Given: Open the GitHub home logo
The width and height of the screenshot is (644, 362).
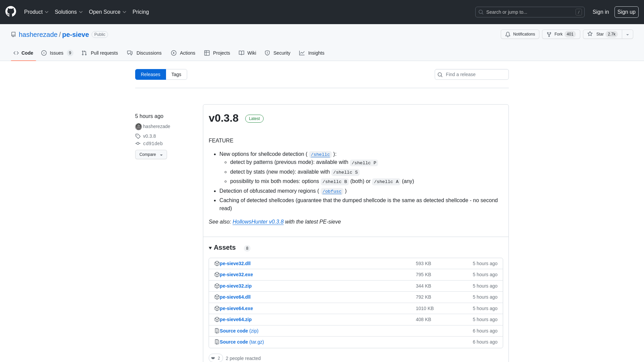Looking at the screenshot, I should tap(11, 12).
